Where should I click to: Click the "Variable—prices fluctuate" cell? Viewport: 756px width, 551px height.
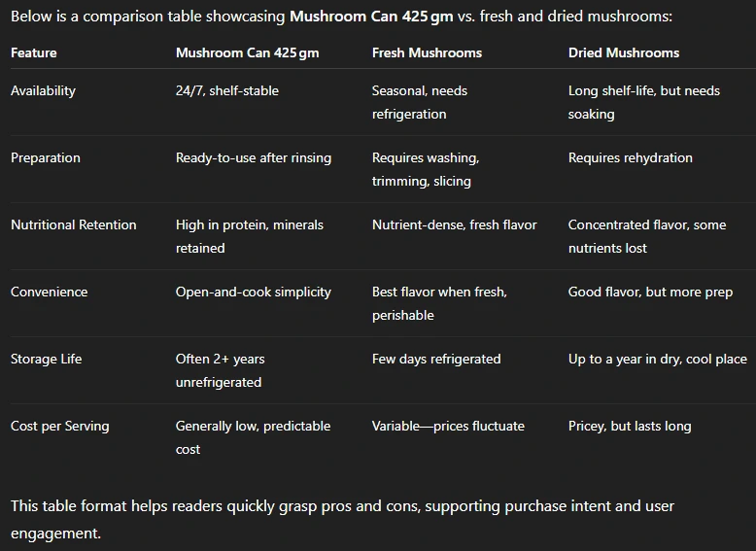tap(448, 426)
